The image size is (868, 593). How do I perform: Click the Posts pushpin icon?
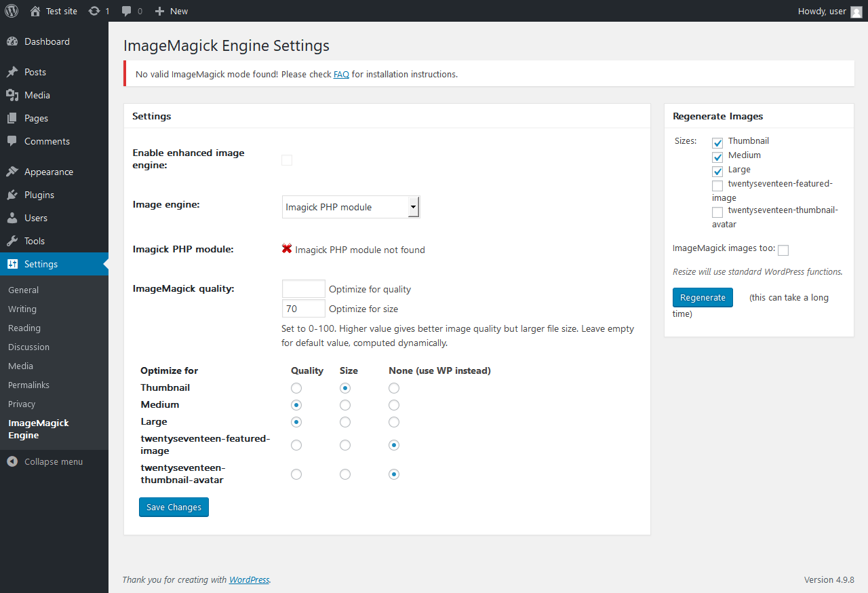(12, 72)
